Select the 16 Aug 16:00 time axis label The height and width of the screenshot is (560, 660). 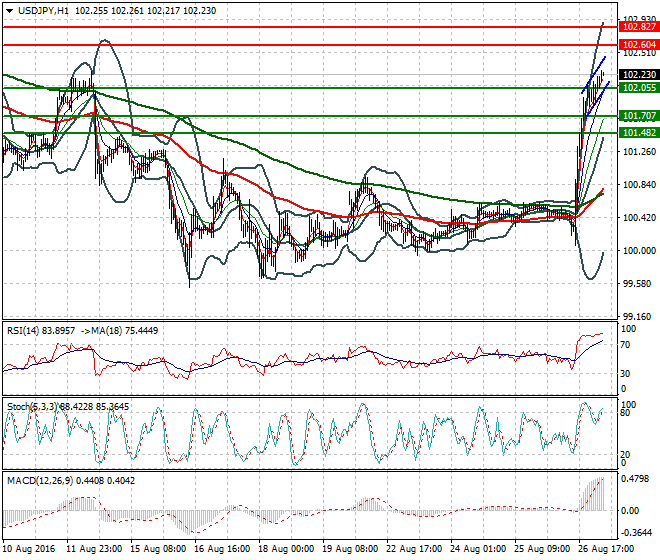(222, 549)
